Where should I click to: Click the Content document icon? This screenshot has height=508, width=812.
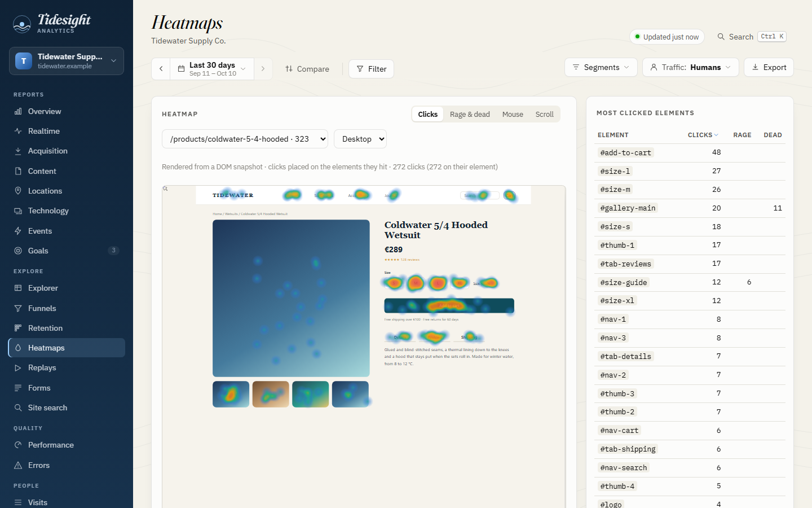point(18,171)
